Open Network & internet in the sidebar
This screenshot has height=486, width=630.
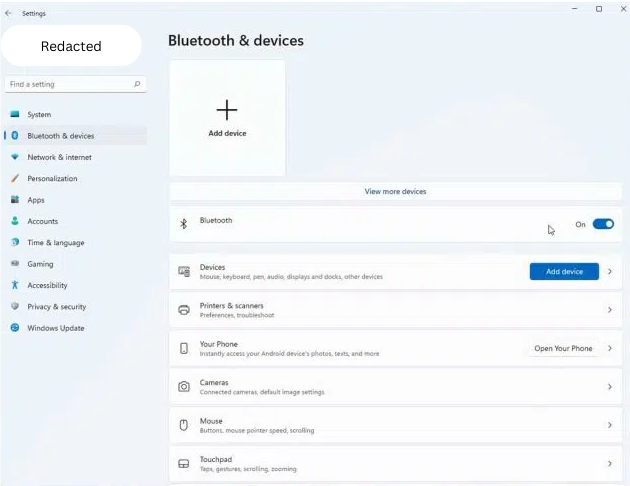pyautogui.click(x=59, y=157)
